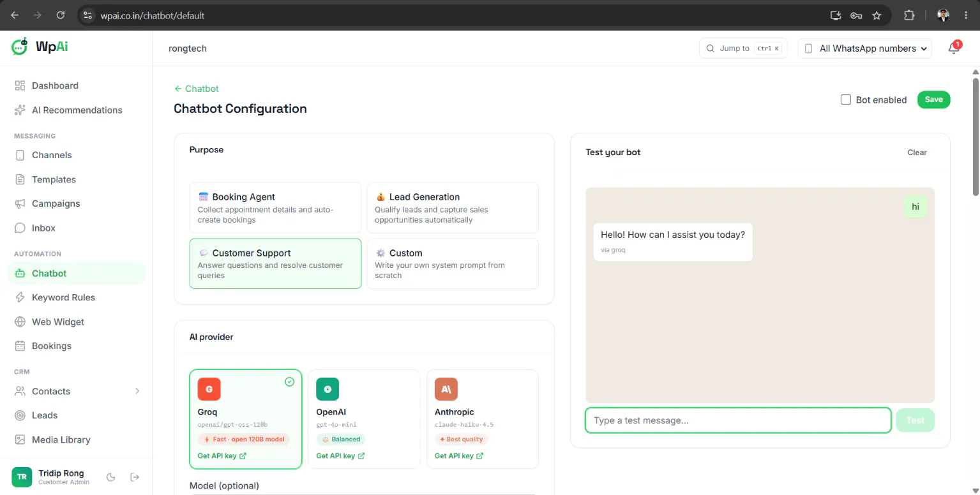Click the Templates document icon

20,179
